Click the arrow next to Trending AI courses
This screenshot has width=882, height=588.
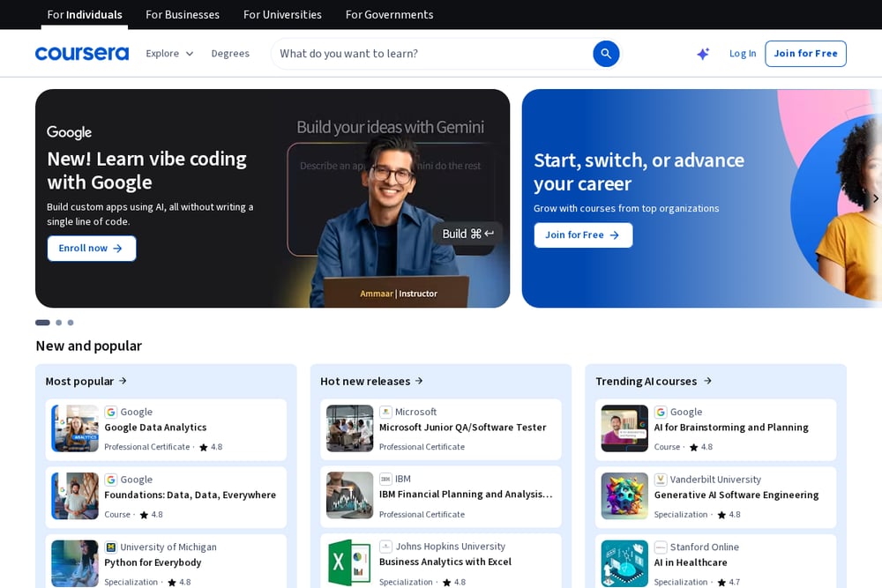707,381
